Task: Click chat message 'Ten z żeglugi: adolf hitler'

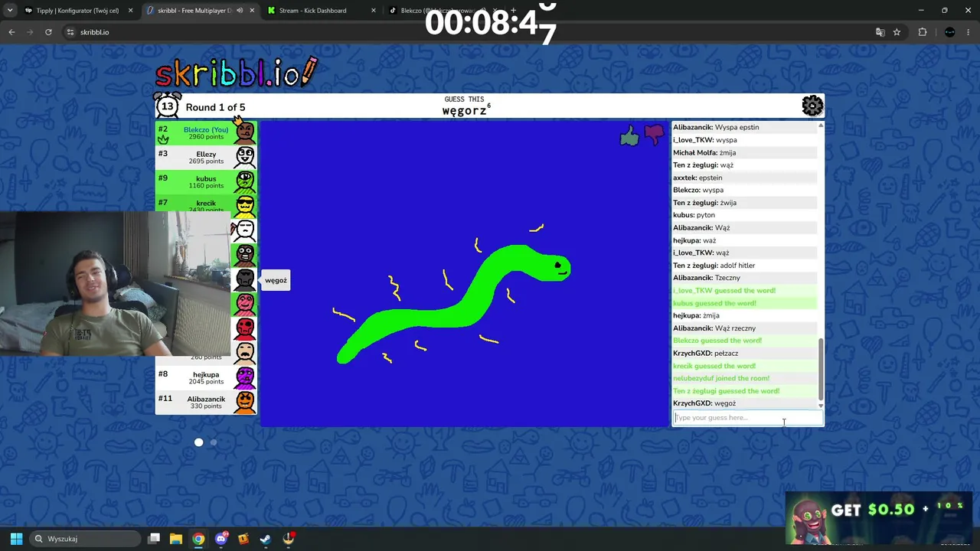Action: [x=714, y=266]
